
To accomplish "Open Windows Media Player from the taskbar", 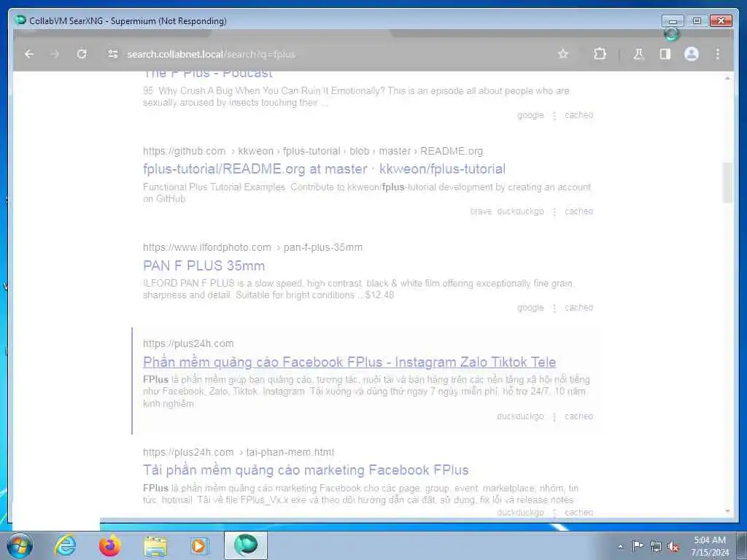I will pyautogui.click(x=200, y=545).
